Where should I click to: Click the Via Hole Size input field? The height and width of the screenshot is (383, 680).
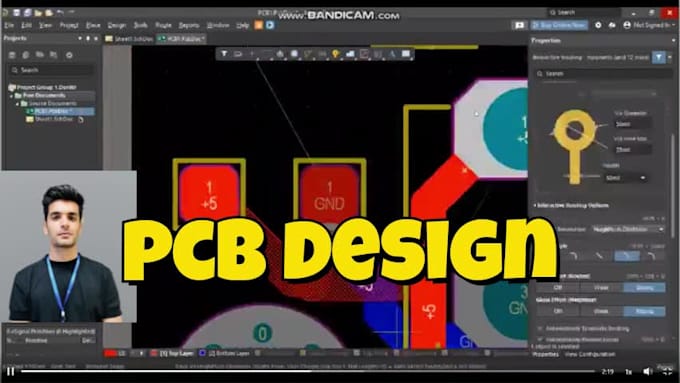(x=632, y=150)
